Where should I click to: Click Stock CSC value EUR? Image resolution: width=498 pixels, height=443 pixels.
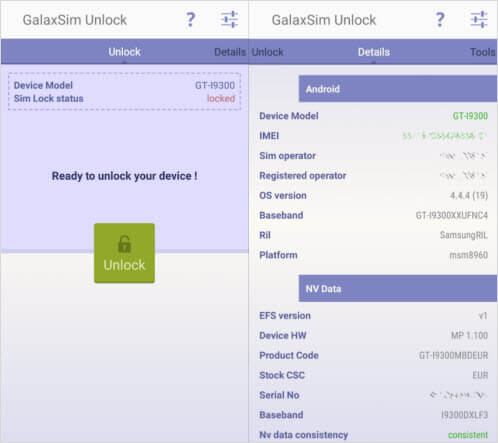point(480,375)
